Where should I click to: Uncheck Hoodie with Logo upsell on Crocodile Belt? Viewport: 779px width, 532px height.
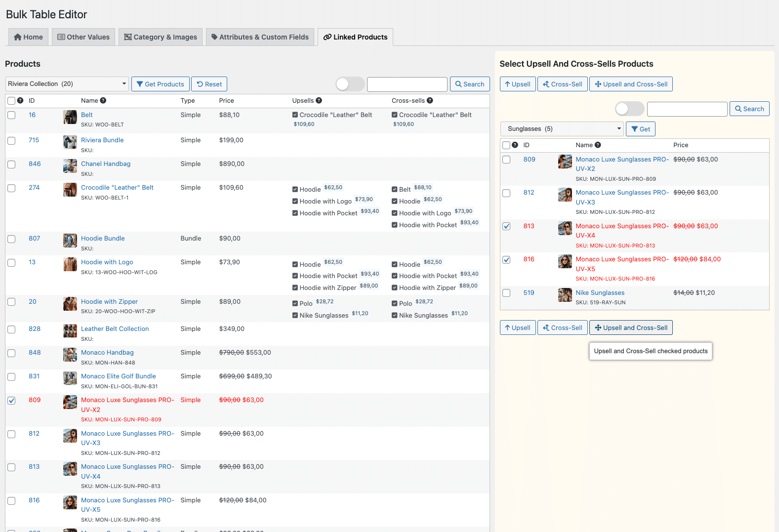[295, 201]
